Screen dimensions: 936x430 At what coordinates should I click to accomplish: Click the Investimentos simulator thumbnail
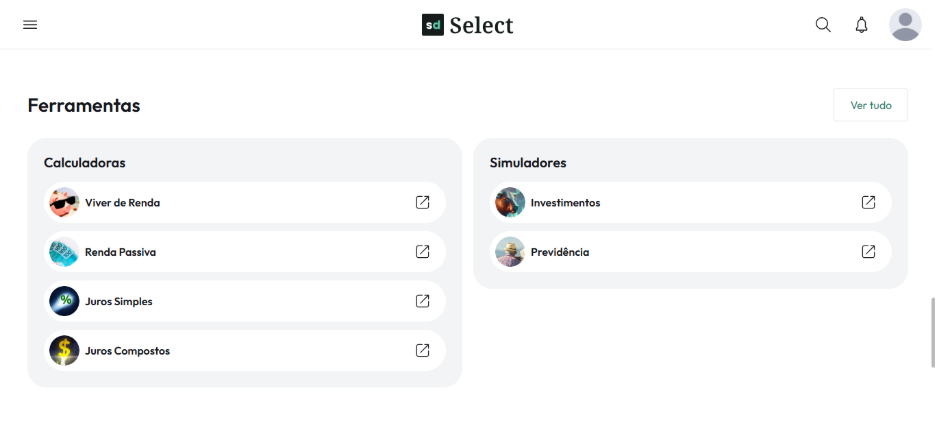(510, 202)
